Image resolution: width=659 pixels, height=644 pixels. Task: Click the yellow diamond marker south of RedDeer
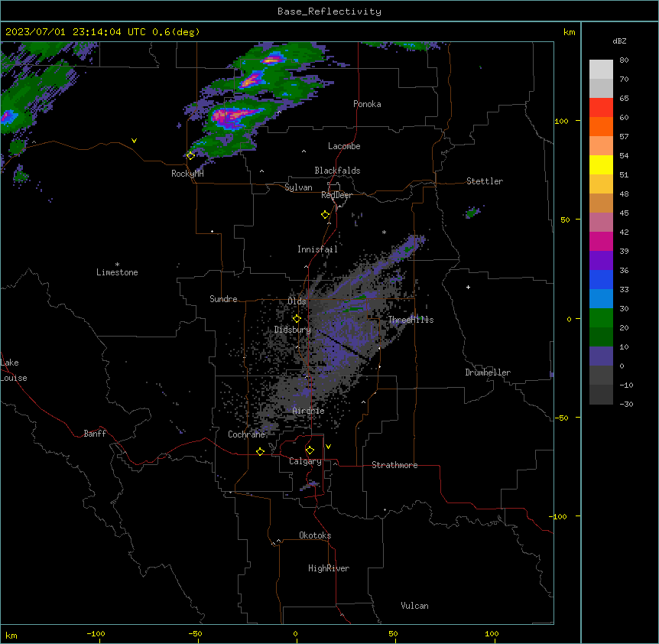[x=325, y=215]
